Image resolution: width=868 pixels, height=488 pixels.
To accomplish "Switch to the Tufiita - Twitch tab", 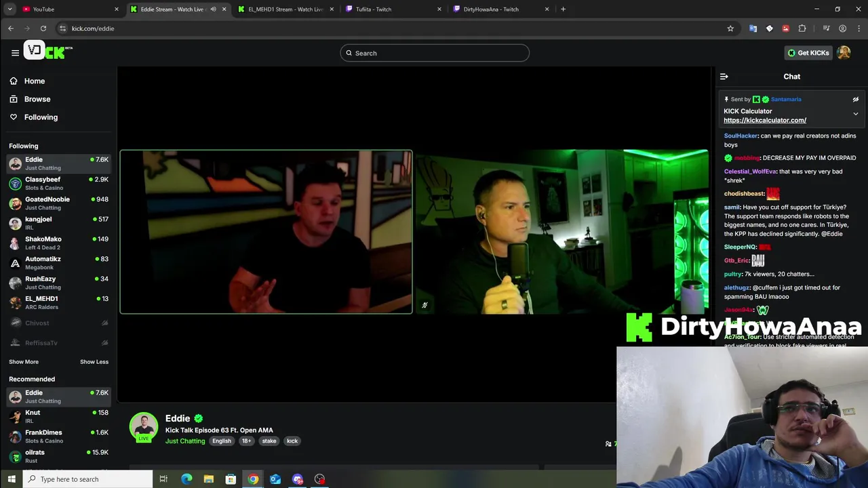I will tap(393, 9).
